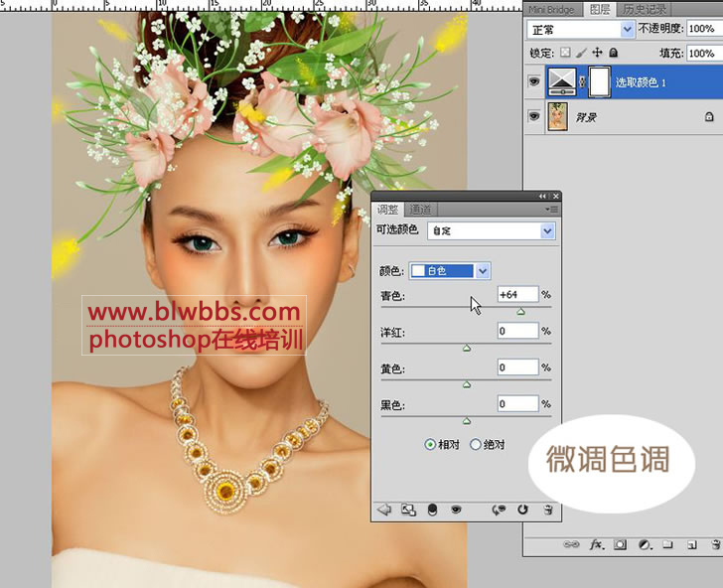723x588 pixels.
Task: Click the return-to-adjustment-list arrow icon
Action: click(x=384, y=510)
